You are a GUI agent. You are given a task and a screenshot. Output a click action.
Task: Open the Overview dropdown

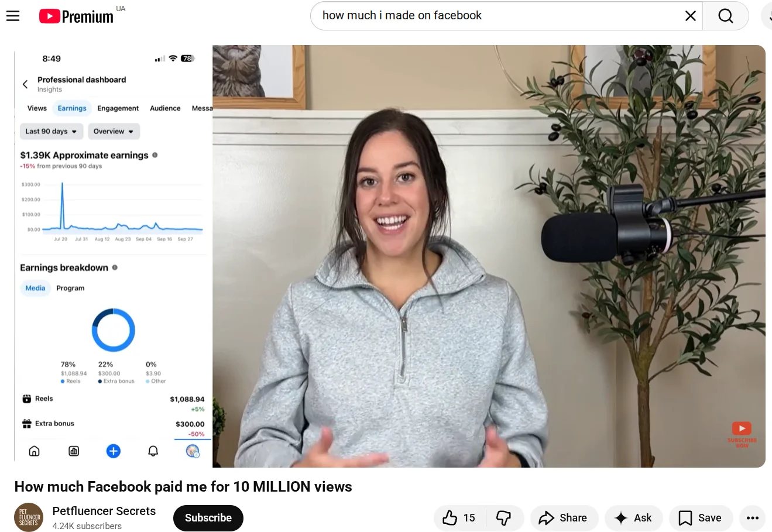[x=114, y=131]
